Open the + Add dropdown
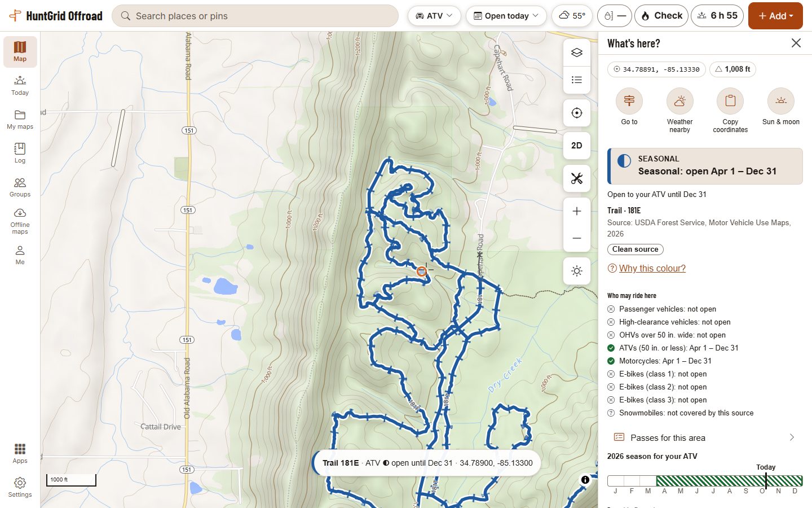 [775, 16]
